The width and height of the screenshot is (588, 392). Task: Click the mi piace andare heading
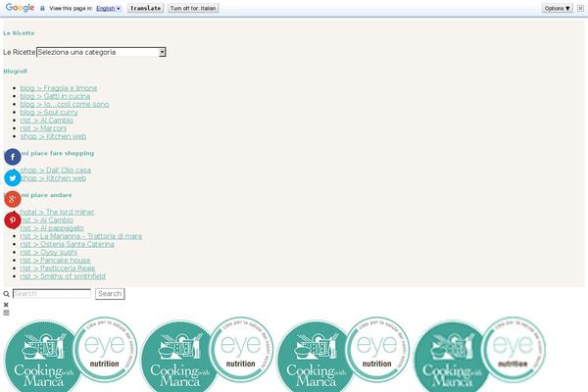(46, 195)
